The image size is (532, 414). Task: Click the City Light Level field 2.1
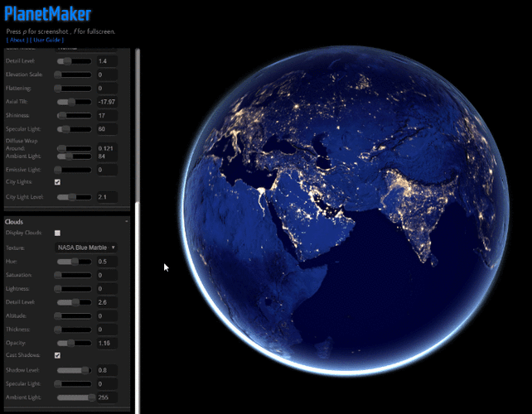107,197
